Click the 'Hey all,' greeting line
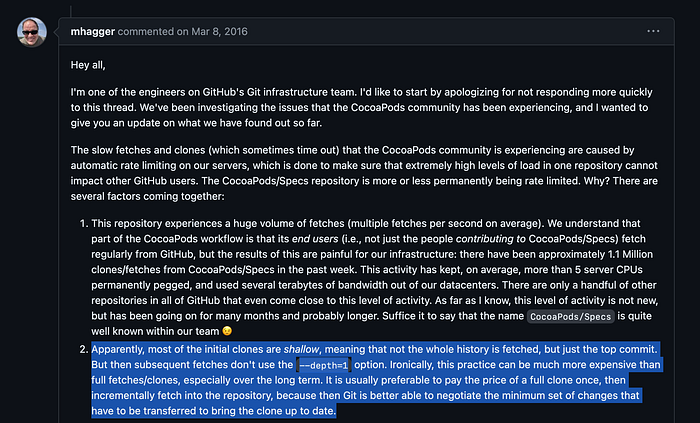Viewport: 700px width, 423px height. coord(88,65)
